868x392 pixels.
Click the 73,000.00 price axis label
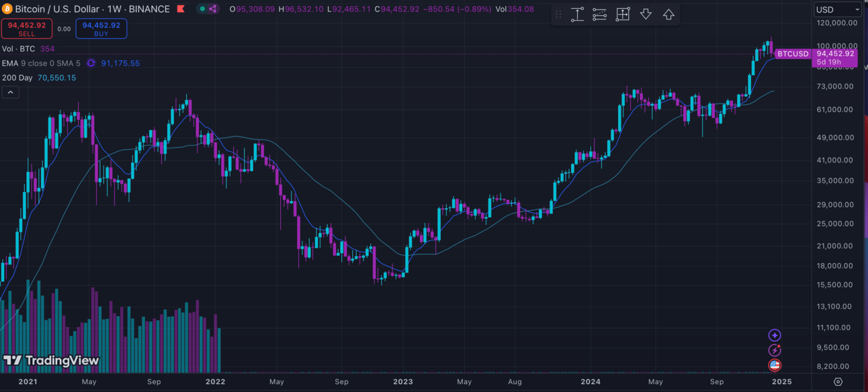click(x=835, y=87)
